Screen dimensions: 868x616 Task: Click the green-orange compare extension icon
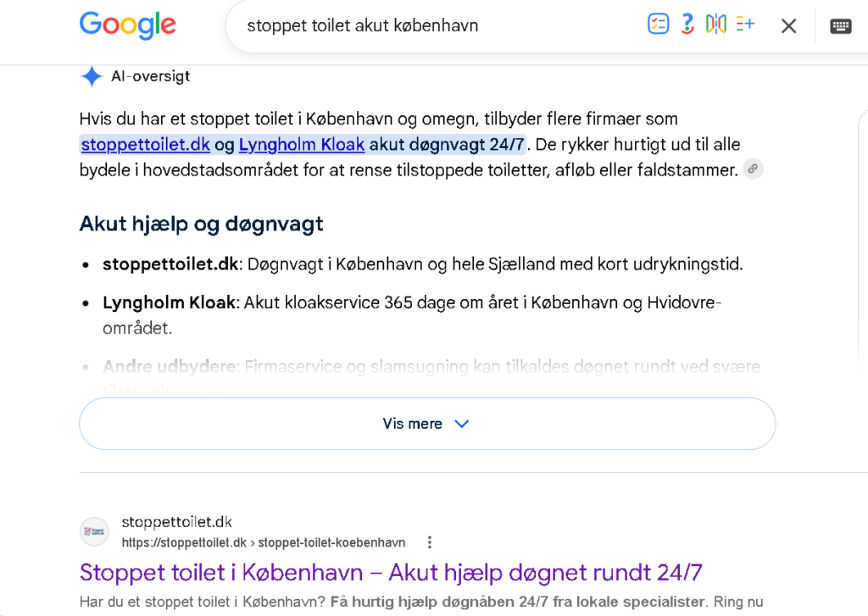[715, 25]
